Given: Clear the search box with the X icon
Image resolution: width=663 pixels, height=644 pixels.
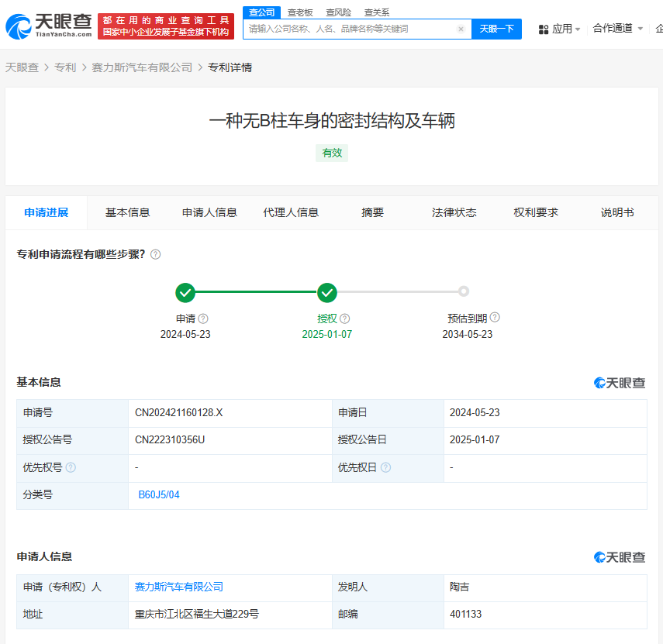Looking at the screenshot, I should pos(461,29).
